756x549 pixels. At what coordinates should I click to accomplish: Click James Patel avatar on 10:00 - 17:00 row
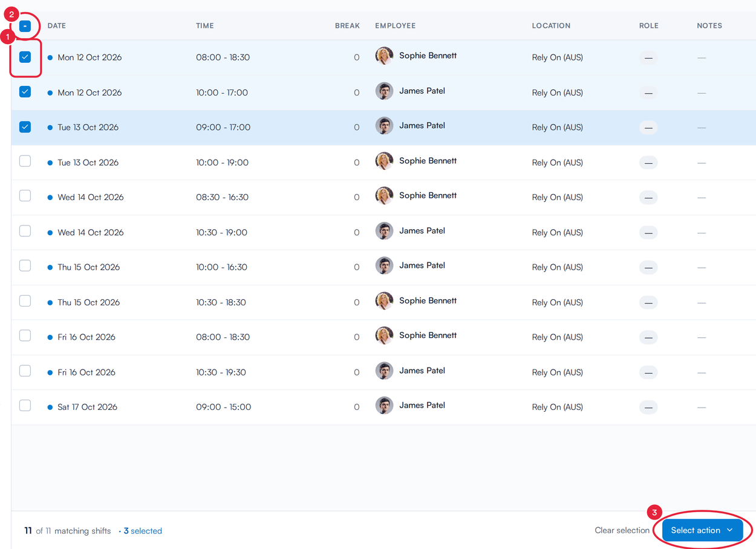384,91
